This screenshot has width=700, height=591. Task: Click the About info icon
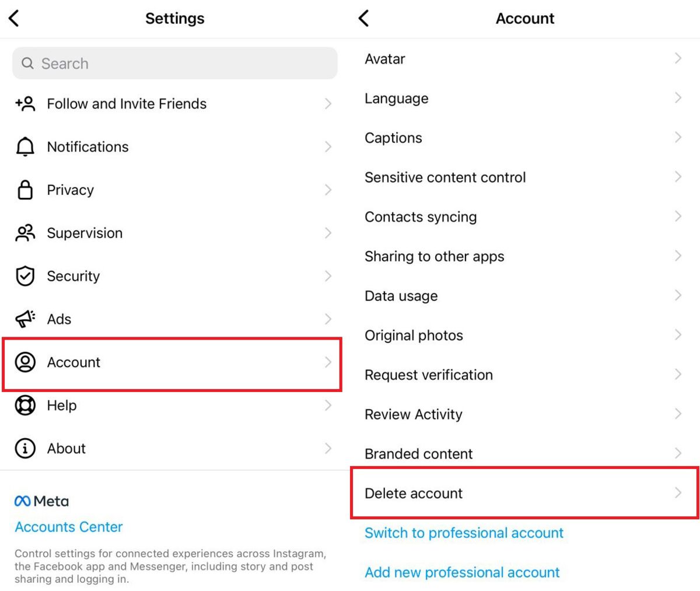pos(25,449)
